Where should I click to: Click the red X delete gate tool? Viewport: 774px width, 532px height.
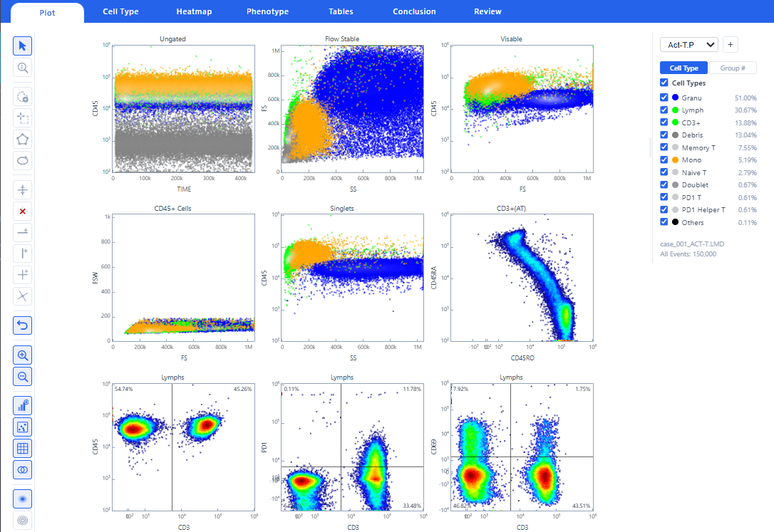pyautogui.click(x=22, y=212)
